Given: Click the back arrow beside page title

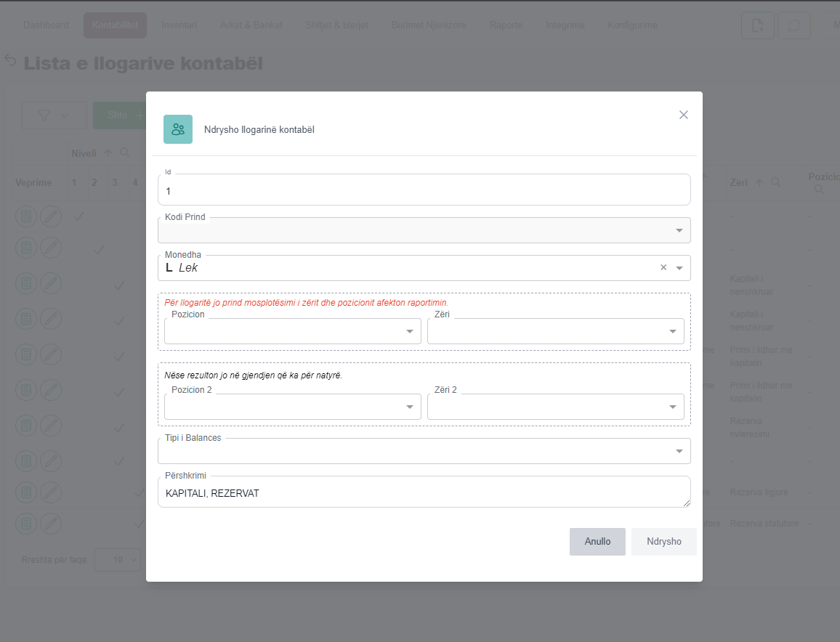Looking at the screenshot, I should coord(10,60).
